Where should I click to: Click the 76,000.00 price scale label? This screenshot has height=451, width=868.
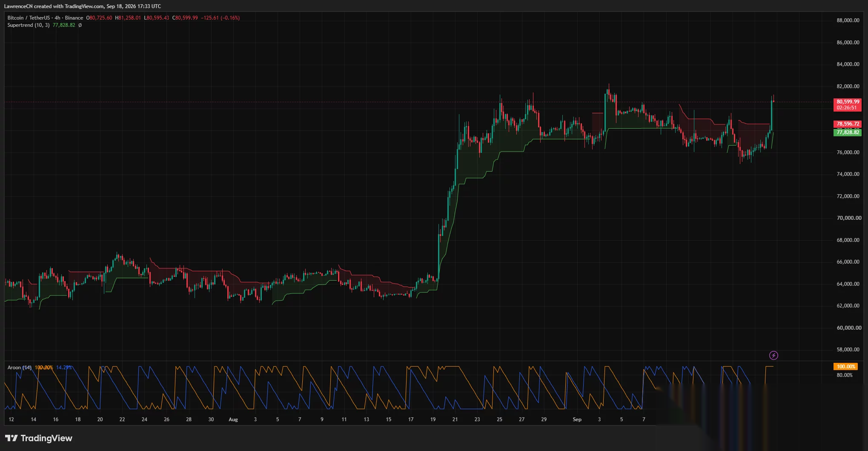[848, 152]
